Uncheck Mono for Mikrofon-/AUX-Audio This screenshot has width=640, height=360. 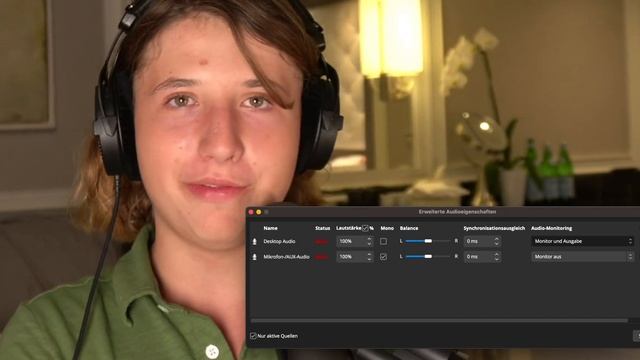pos(383,257)
